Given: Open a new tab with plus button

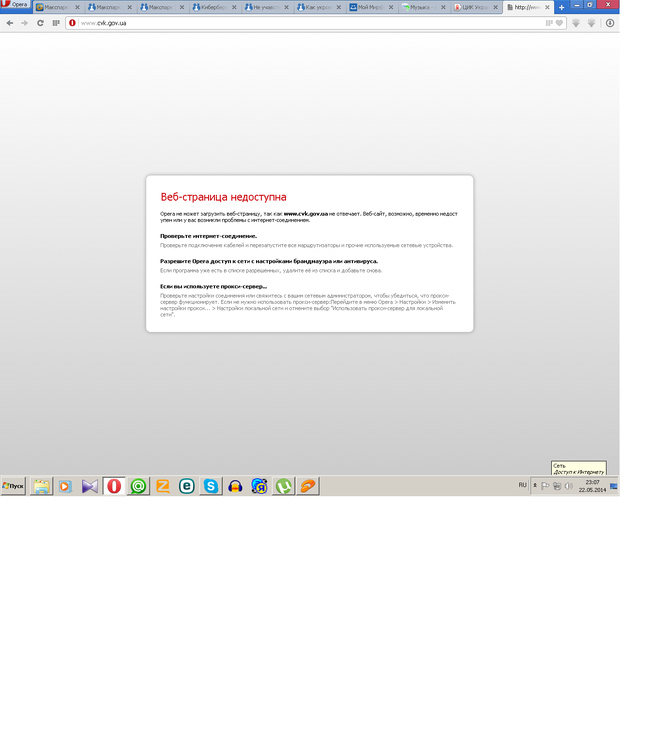Looking at the screenshot, I should click(562, 7).
